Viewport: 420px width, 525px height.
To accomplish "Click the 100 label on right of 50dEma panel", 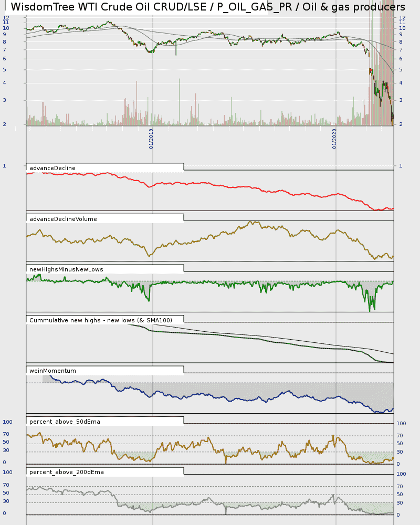I will (x=401, y=424).
